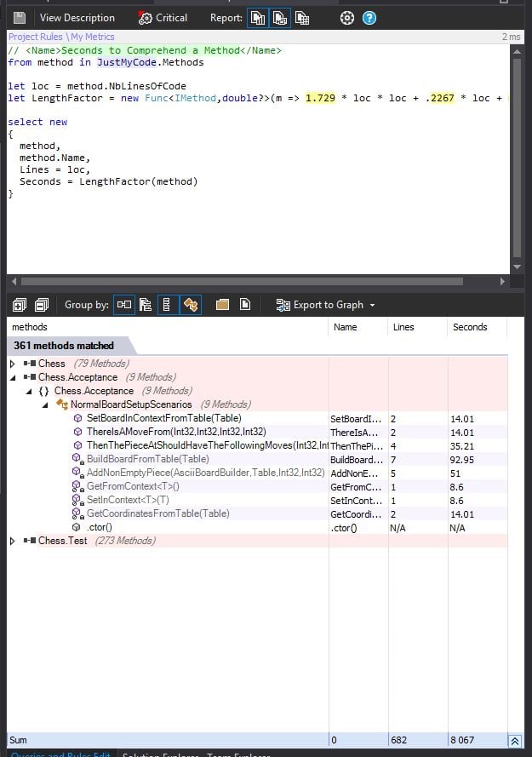Click the blue help question mark icon
Image resolution: width=532 pixels, height=757 pixels.
369,18
